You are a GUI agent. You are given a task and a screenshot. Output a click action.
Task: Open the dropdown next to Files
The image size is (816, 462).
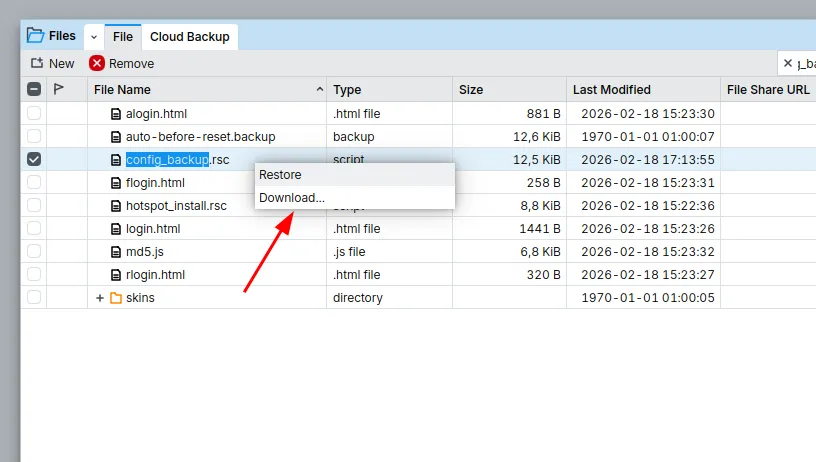pyautogui.click(x=94, y=37)
